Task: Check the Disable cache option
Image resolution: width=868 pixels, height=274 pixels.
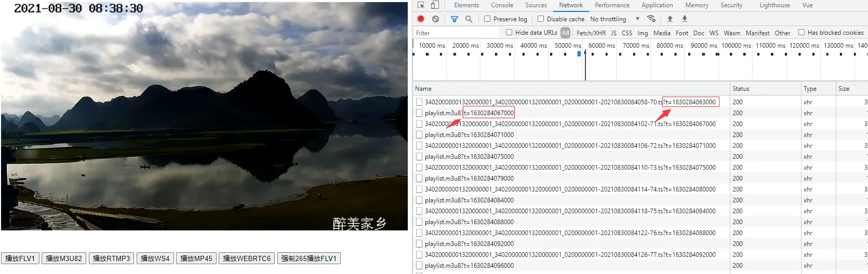Action: pos(541,19)
